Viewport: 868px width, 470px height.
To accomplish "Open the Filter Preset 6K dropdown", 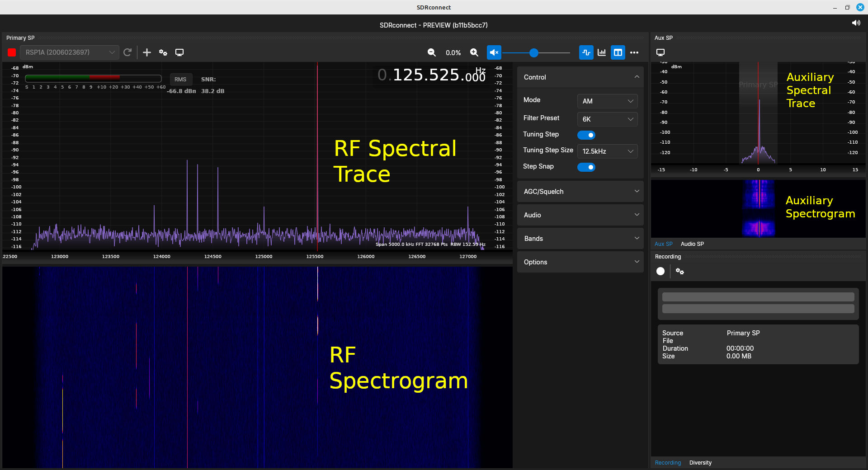I will (607, 119).
